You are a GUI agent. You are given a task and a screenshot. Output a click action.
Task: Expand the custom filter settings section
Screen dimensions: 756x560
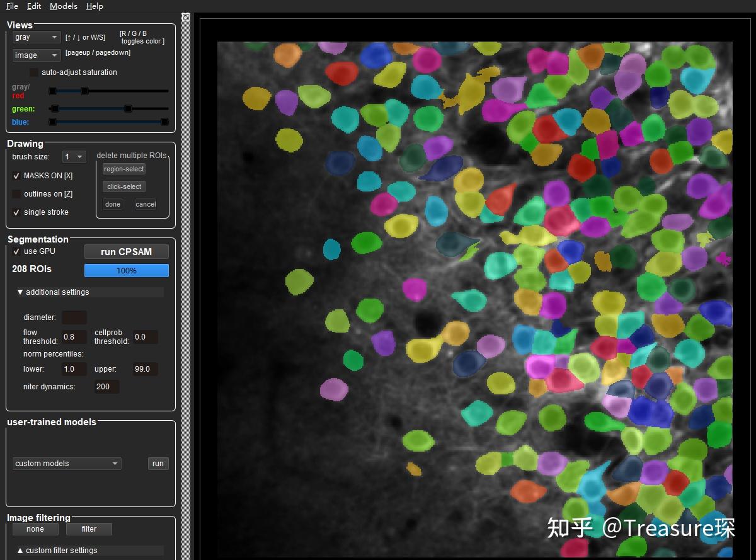point(90,551)
